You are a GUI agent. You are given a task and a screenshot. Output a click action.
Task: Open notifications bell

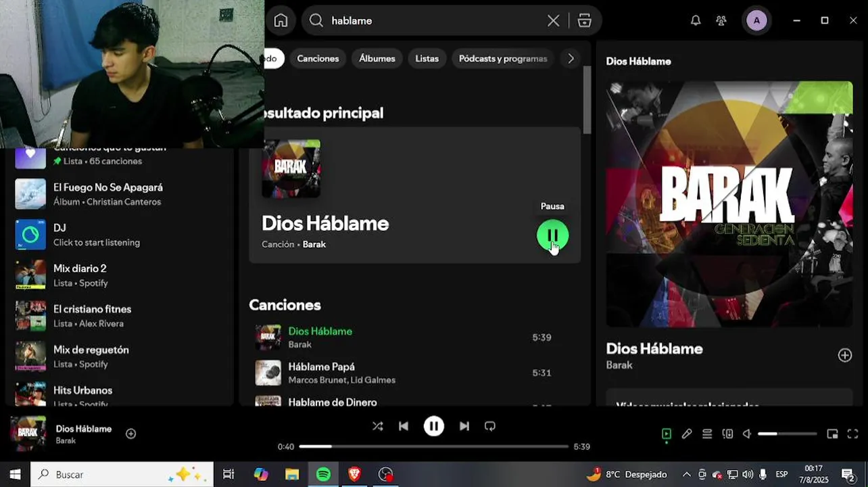tap(696, 20)
